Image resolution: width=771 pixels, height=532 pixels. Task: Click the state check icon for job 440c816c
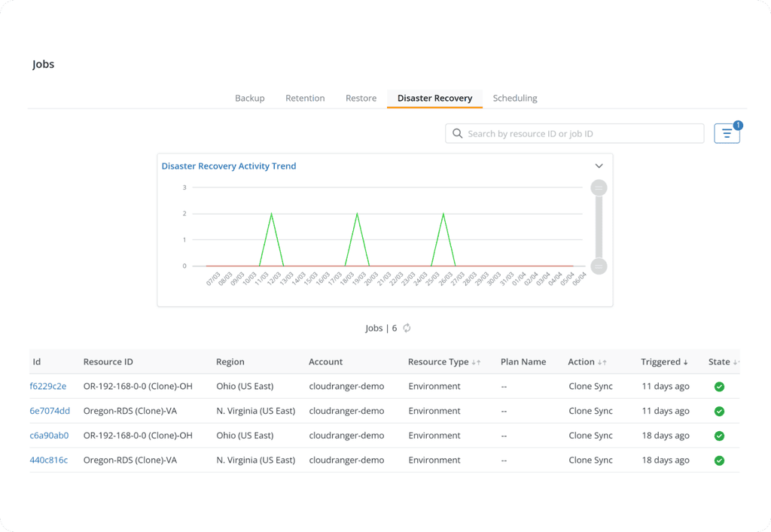click(719, 460)
